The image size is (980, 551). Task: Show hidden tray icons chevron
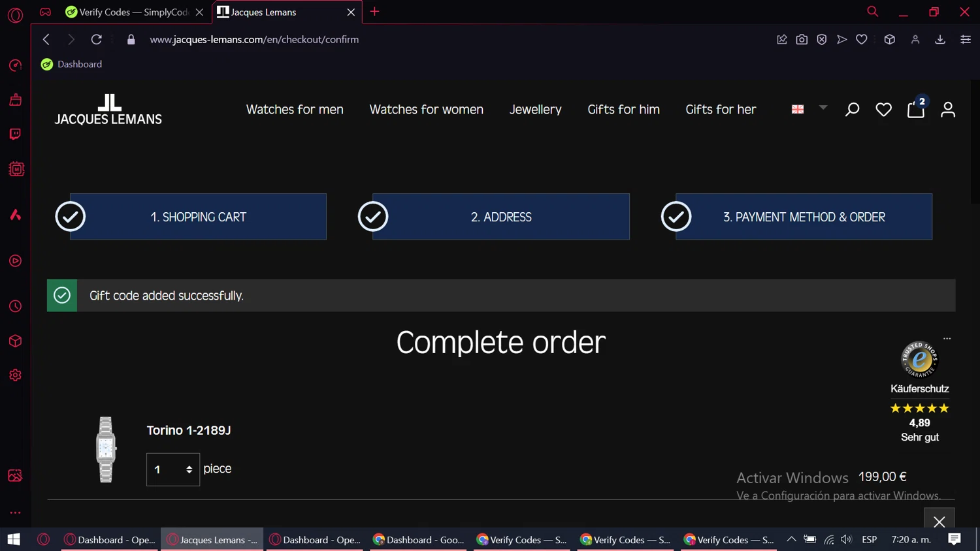791,539
